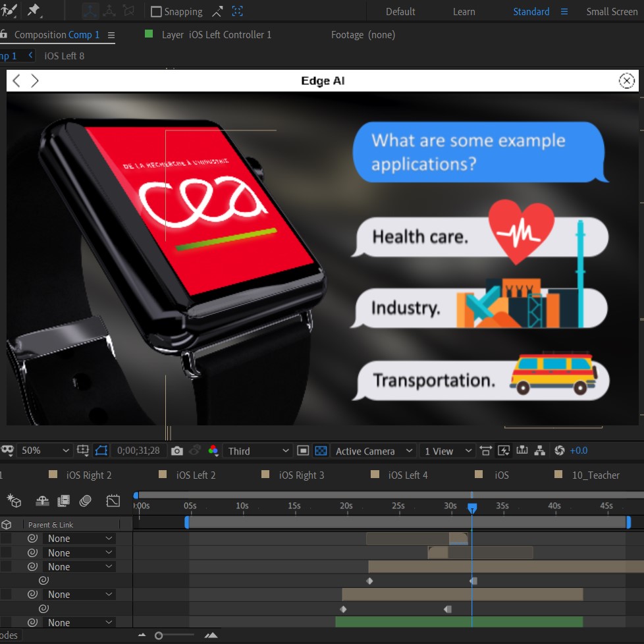644x644 pixels.
Task: Select the Puppet/Roto brush tool icon
Action: coord(8,11)
